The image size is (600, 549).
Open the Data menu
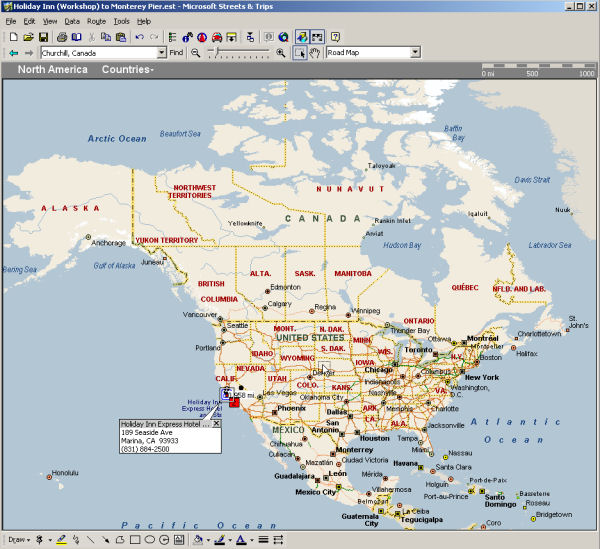[72, 21]
